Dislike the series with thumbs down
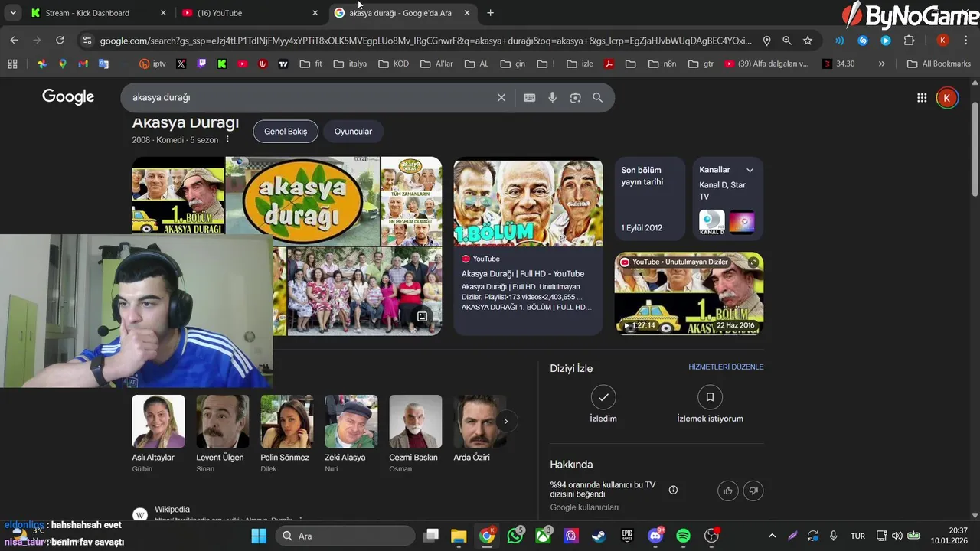 coord(753,491)
